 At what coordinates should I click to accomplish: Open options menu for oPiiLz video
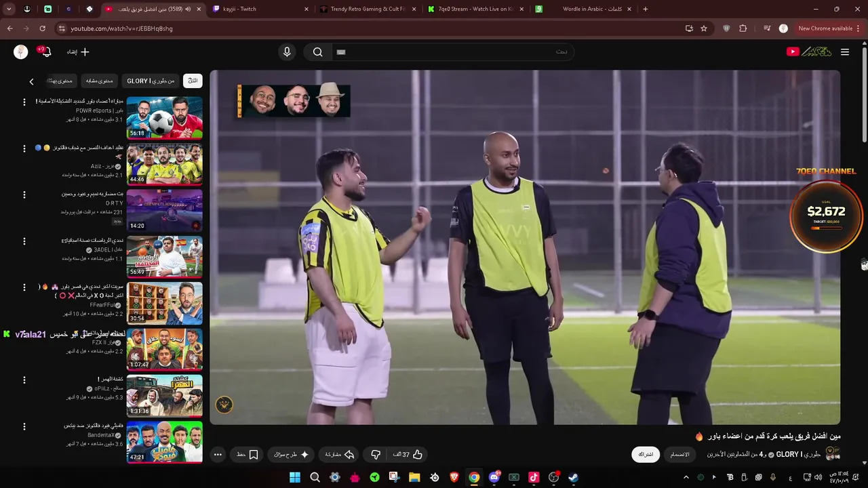(24, 380)
